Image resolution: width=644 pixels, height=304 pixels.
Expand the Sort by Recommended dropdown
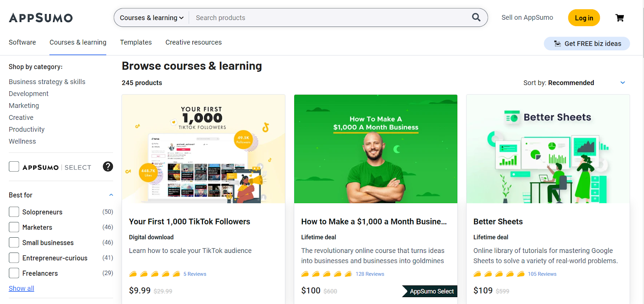pyautogui.click(x=574, y=83)
